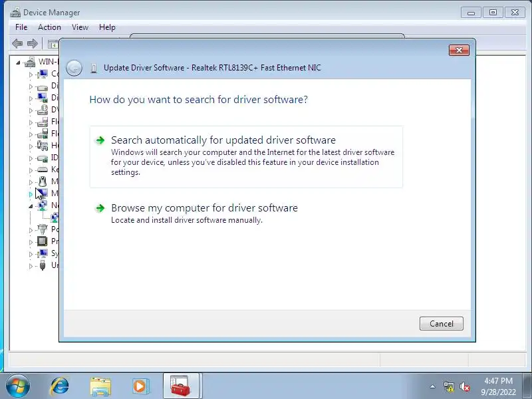Expand the DVD/CD-ROM drives arrow

click(x=31, y=110)
